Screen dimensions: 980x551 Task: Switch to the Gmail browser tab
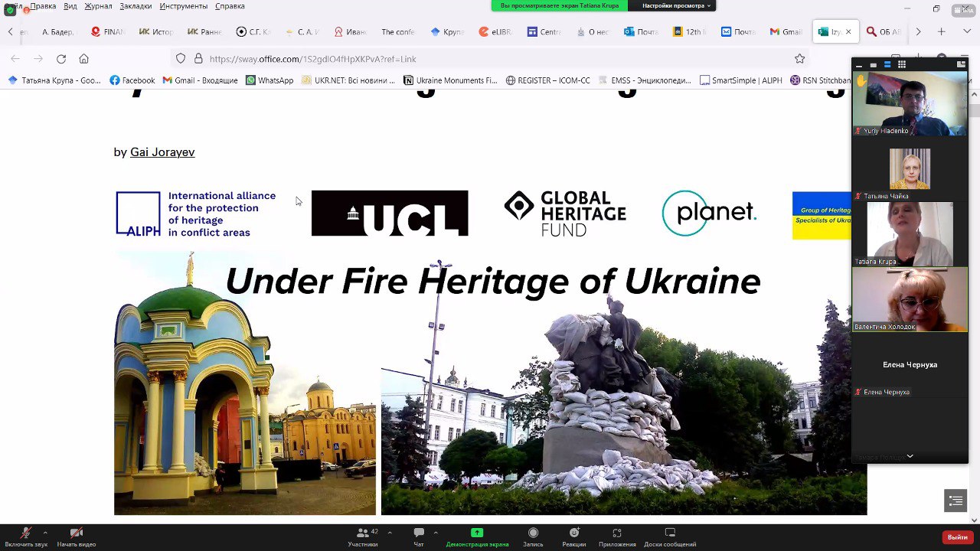[x=786, y=32]
